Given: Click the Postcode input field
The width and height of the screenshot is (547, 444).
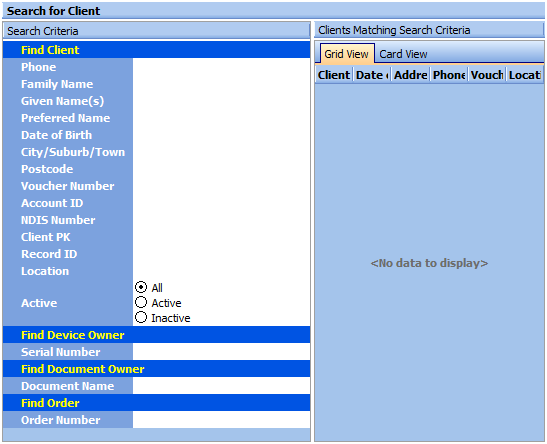Looking at the screenshot, I should coord(221,169).
